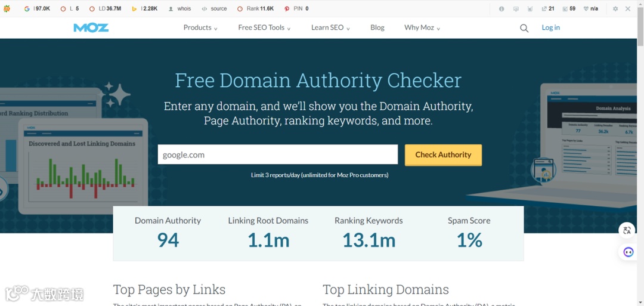
Task: Open SEOquake diagnosis monitor icon
Action: tap(516, 8)
